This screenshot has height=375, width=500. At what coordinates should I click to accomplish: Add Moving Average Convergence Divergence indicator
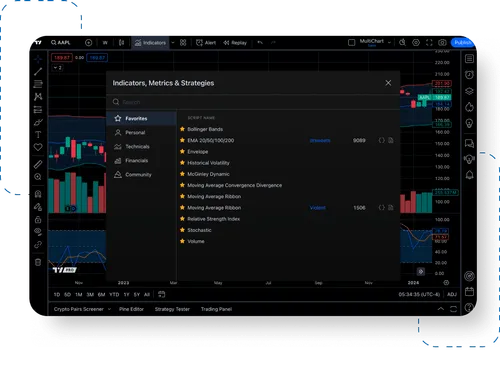coord(234,185)
